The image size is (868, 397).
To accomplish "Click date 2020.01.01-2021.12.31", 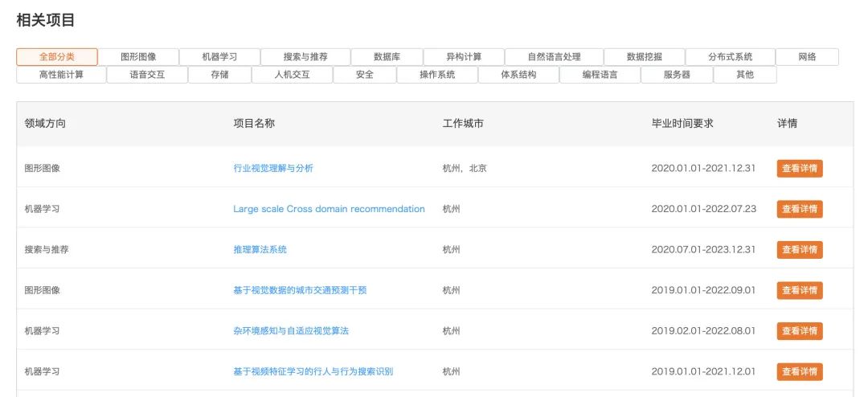I will coord(703,168).
